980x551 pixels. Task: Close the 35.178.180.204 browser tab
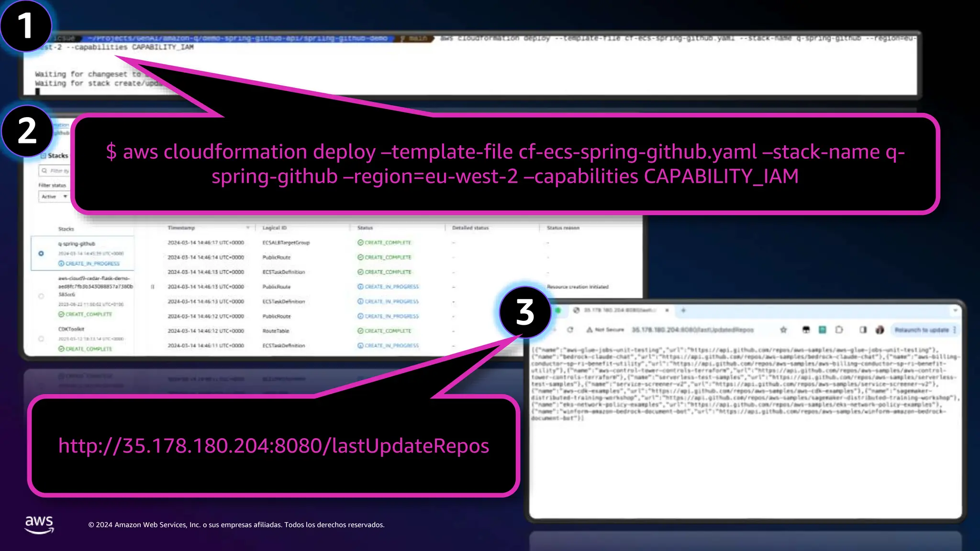(x=667, y=310)
